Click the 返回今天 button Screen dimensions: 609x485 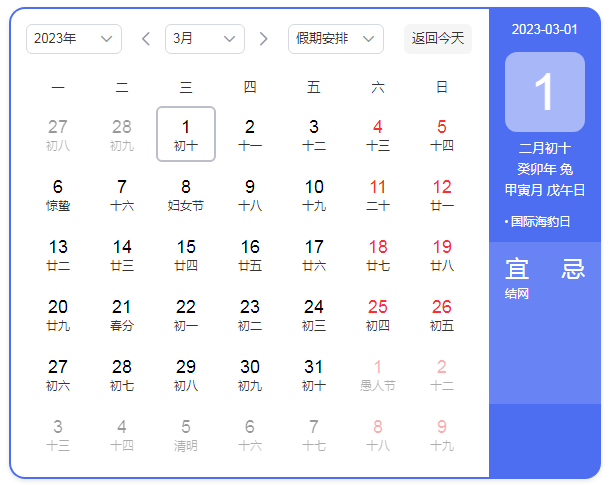click(x=438, y=39)
